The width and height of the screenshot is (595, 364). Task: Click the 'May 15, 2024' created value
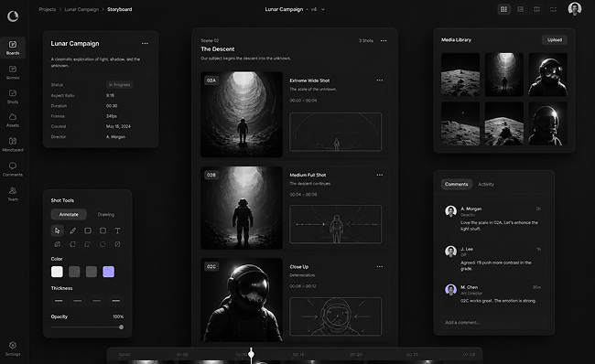coord(118,126)
